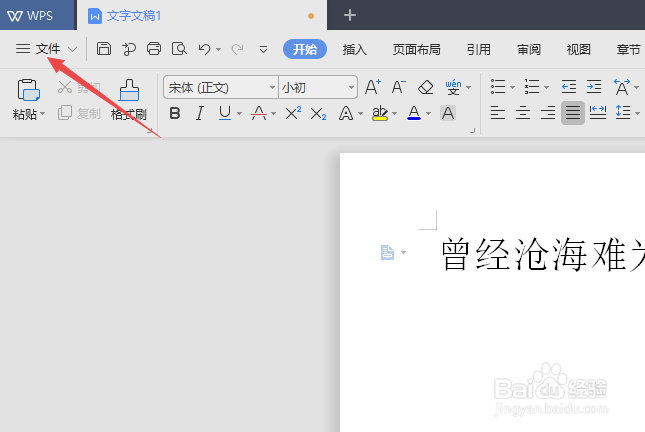
Task: Open the 审阅 tab
Action: click(529, 50)
